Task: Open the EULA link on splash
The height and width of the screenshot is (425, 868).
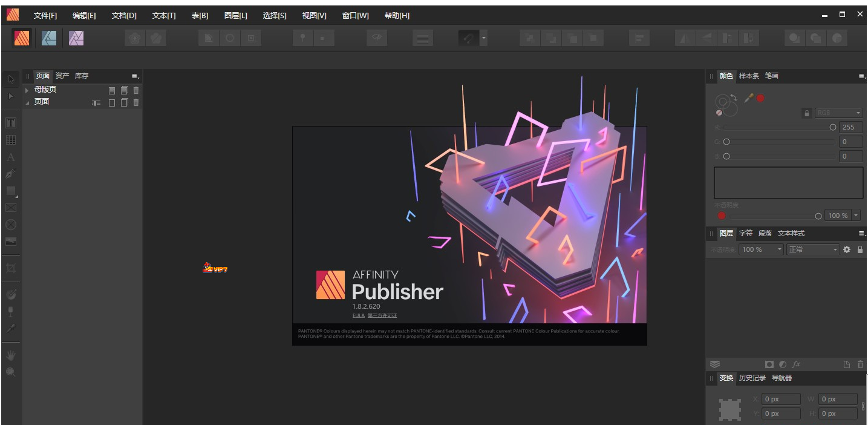Action: click(x=359, y=315)
